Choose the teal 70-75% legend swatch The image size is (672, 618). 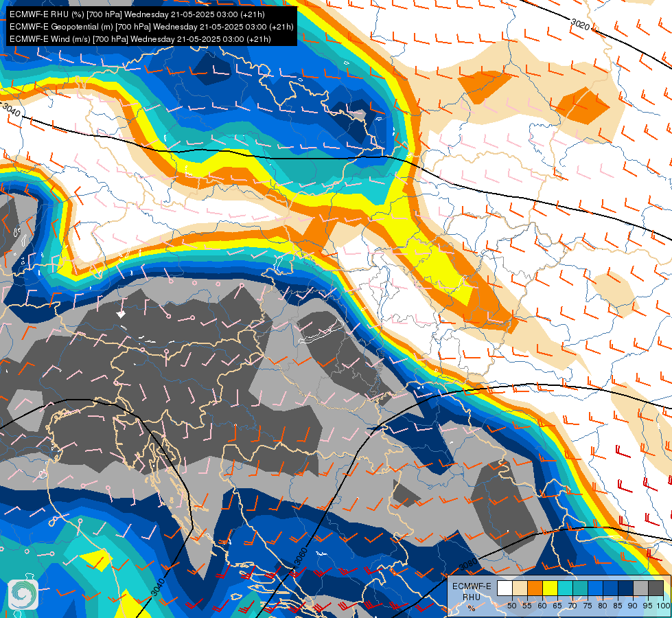pyautogui.click(x=580, y=588)
